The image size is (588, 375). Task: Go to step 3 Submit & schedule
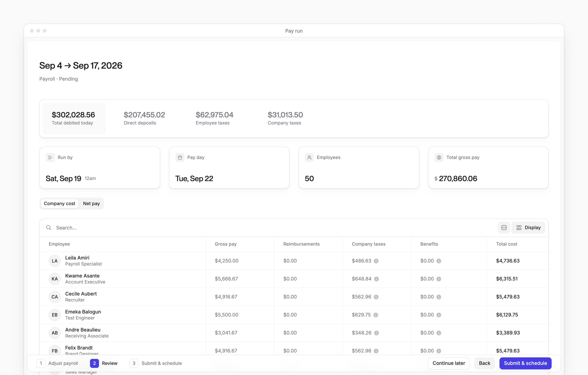156,363
